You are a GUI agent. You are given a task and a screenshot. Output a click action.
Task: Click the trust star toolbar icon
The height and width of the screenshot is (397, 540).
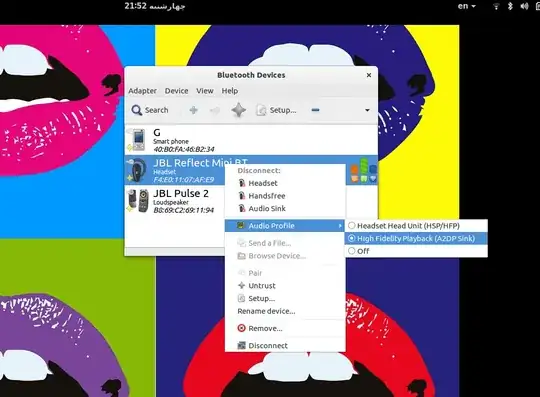(x=238, y=110)
